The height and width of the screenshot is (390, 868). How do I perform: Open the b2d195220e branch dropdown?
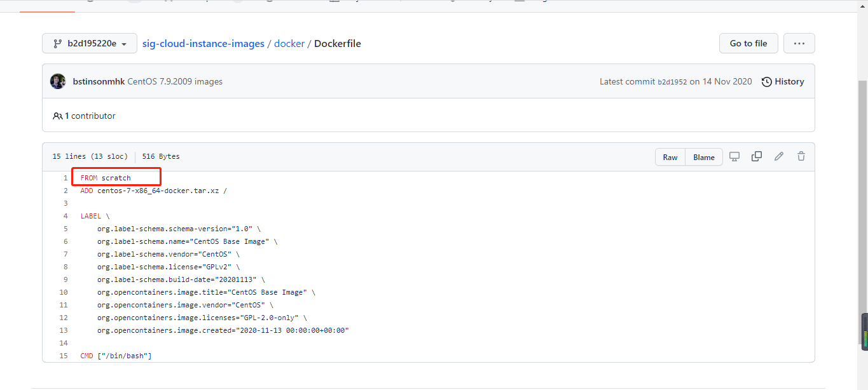(90, 43)
